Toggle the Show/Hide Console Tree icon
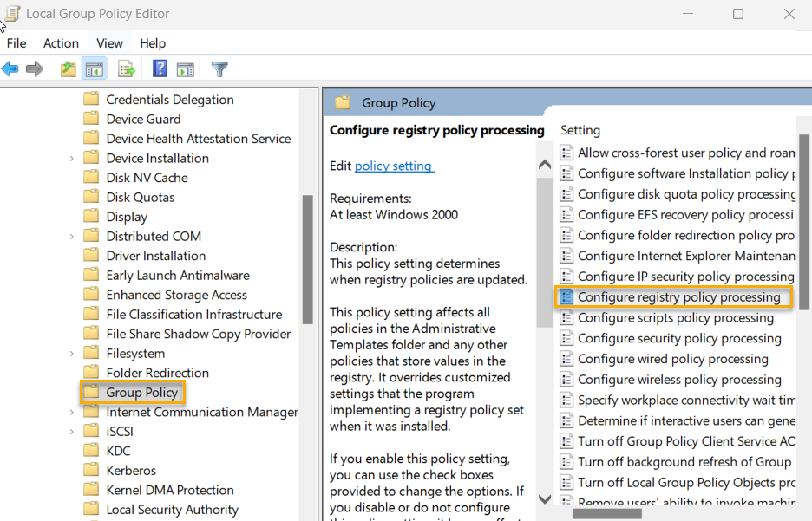 [95, 68]
